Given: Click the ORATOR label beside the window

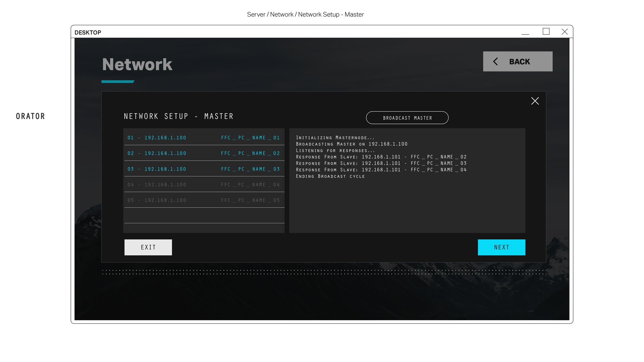Looking at the screenshot, I should tap(30, 116).
